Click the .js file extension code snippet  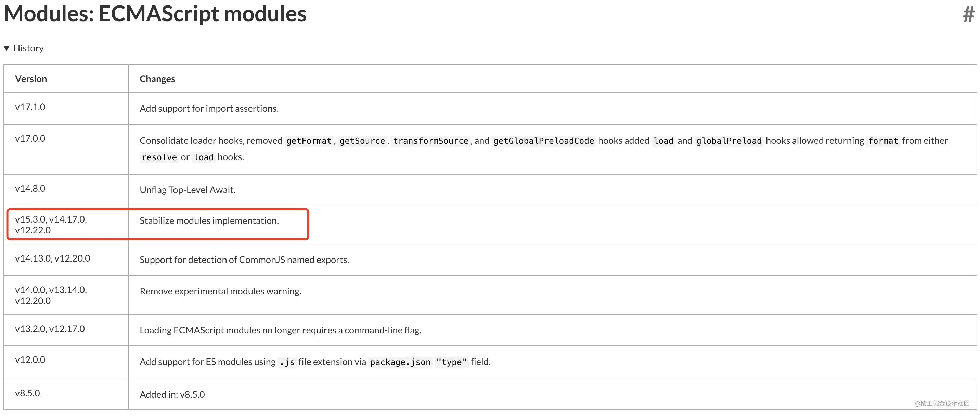click(287, 362)
